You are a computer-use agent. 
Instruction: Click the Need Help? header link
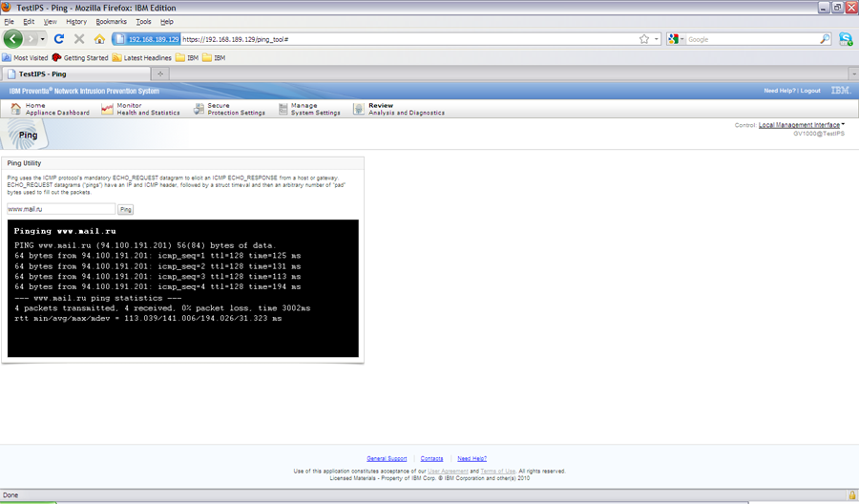[780, 91]
